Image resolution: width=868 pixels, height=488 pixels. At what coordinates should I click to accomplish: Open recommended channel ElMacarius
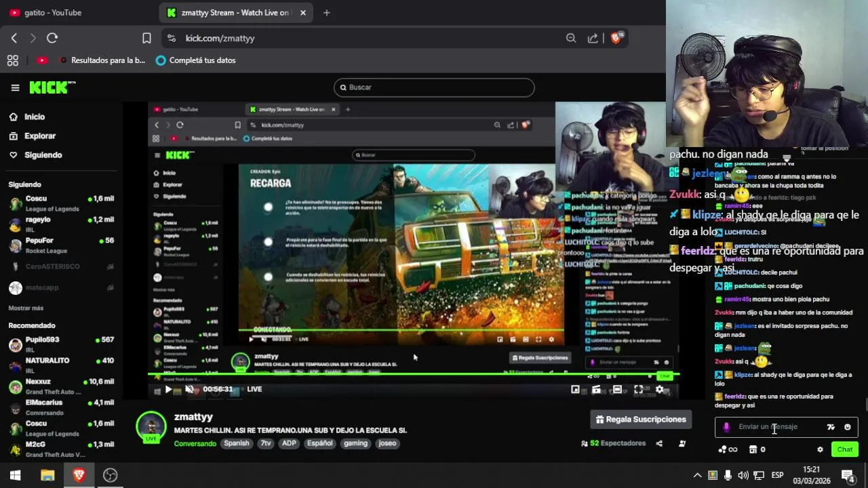pyautogui.click(x=61, y=407)
